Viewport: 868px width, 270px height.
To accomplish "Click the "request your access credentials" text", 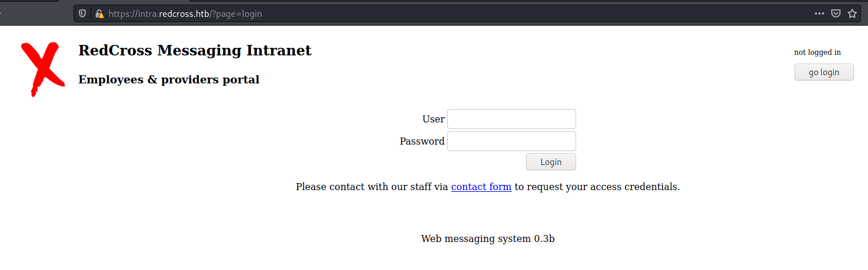I will [603, 187].
